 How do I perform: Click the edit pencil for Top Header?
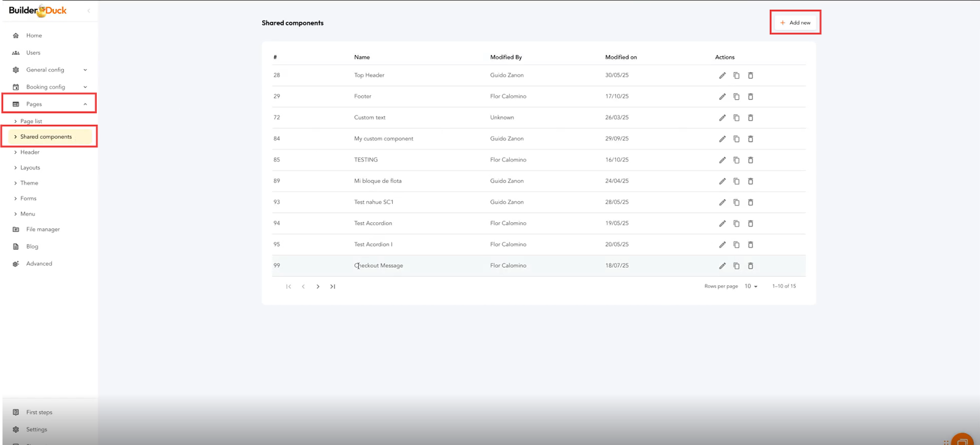click(722, 75)
